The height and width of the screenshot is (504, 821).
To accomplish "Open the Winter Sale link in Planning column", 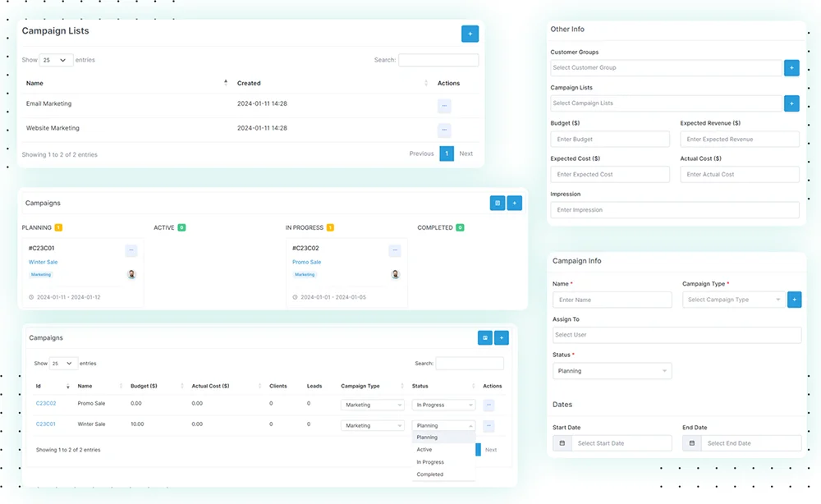I will pyautogui.click(x=43, y=263).
